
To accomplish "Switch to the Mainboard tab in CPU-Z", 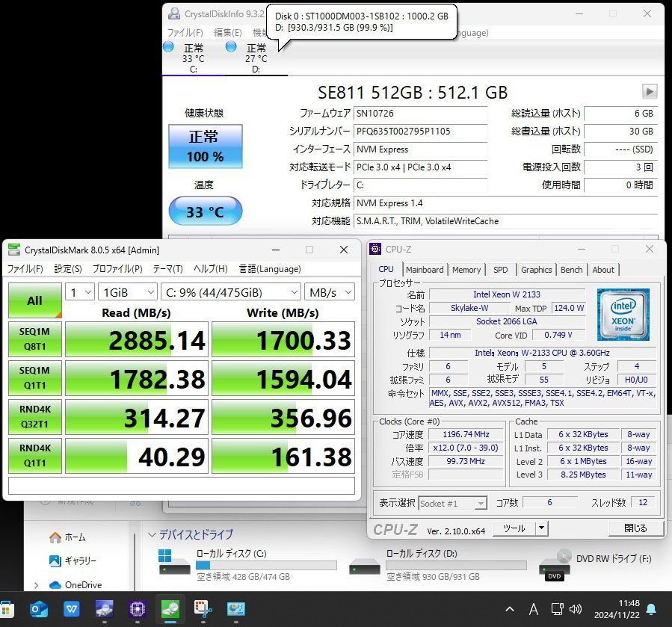I will pos(425,270).
